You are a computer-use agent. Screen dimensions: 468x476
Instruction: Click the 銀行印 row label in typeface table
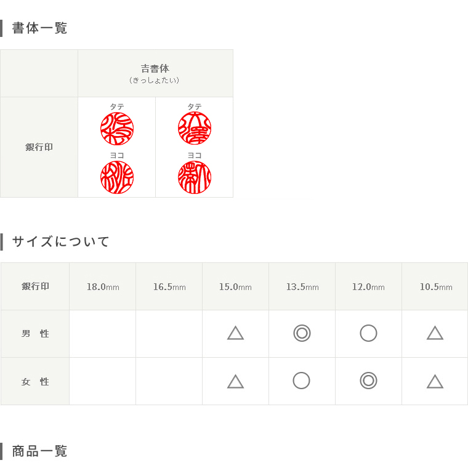39,147
